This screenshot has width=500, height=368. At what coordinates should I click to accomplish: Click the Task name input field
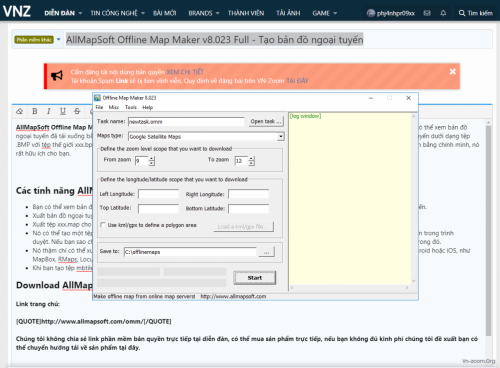[x=186, y=122]
